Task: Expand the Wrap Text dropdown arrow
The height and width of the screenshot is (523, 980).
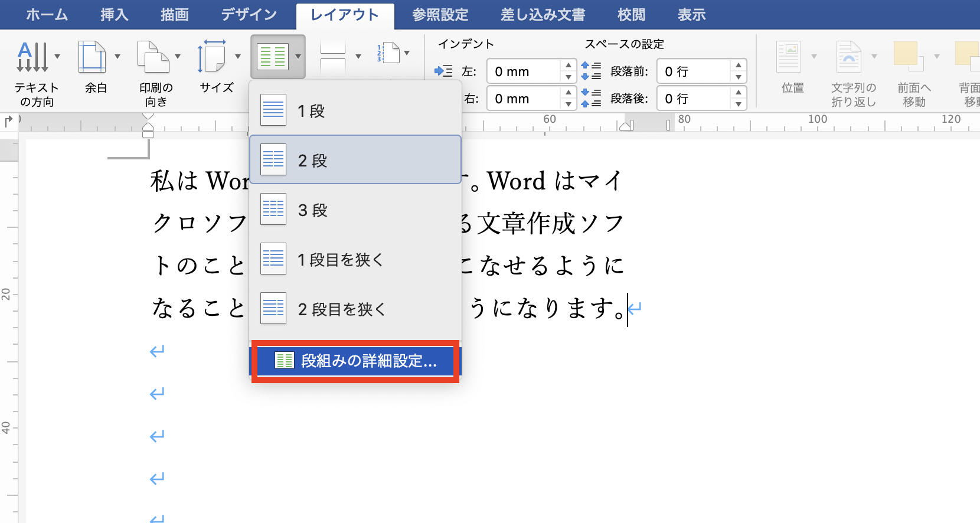Action: (874, 57)
